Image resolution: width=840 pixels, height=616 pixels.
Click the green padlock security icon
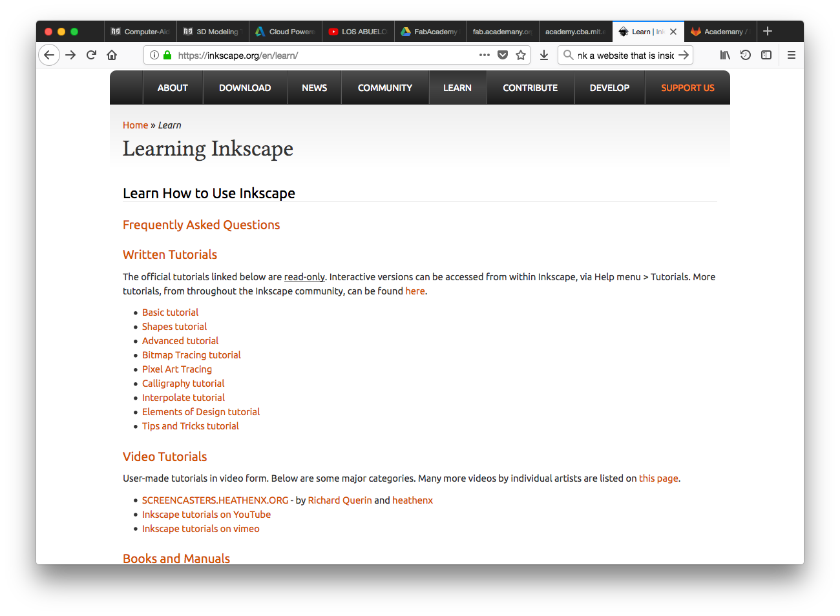tap(167, 56)
